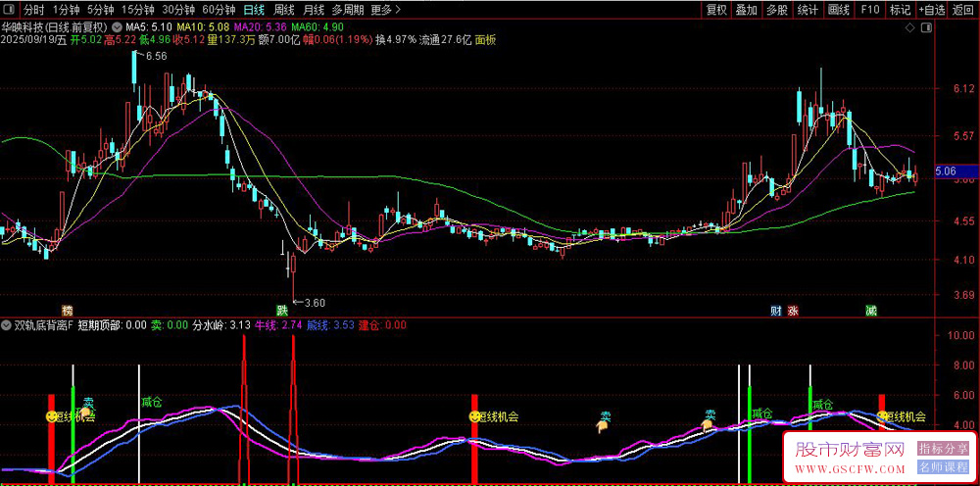Activate the 画线 drawing tool button
980x486 pixels.
pos(838,10)
